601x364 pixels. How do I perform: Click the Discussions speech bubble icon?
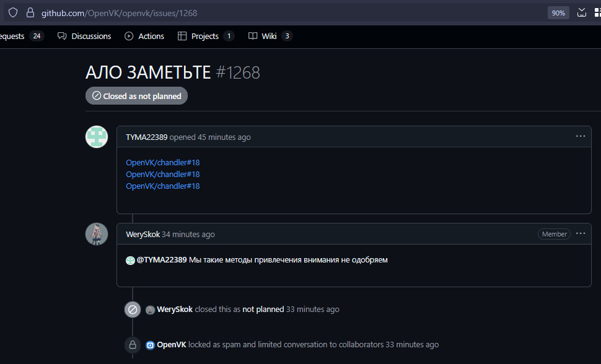point(62,36)
